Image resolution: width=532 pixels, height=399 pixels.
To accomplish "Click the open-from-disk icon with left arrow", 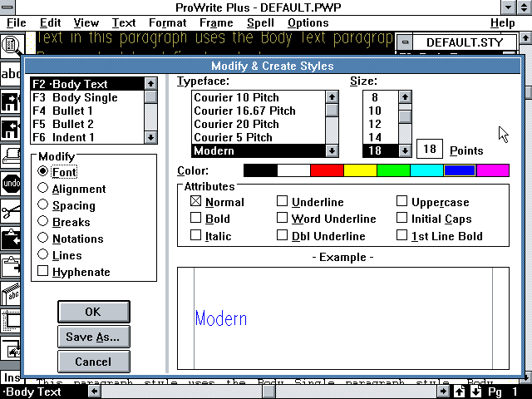I will (x=10, y=129).
